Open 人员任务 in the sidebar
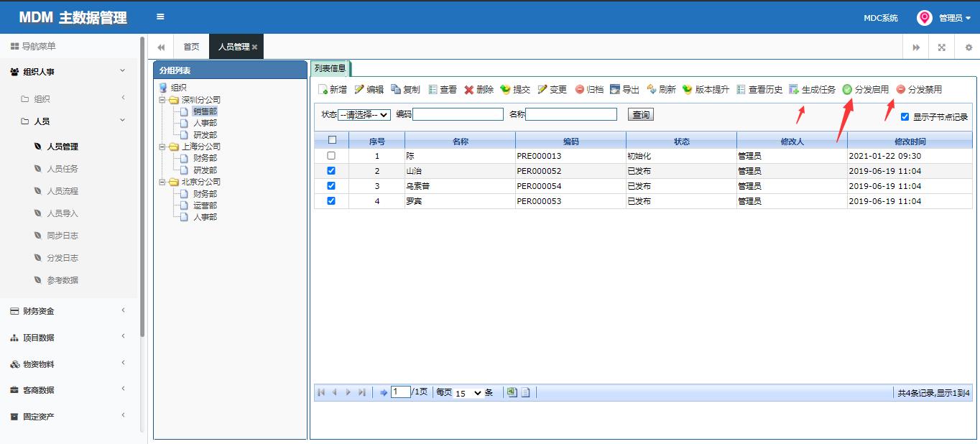 [x=63, y=169]
